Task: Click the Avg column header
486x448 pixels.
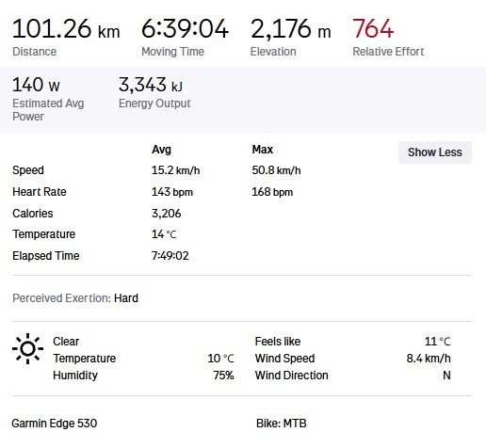Action: pos(161,150)
